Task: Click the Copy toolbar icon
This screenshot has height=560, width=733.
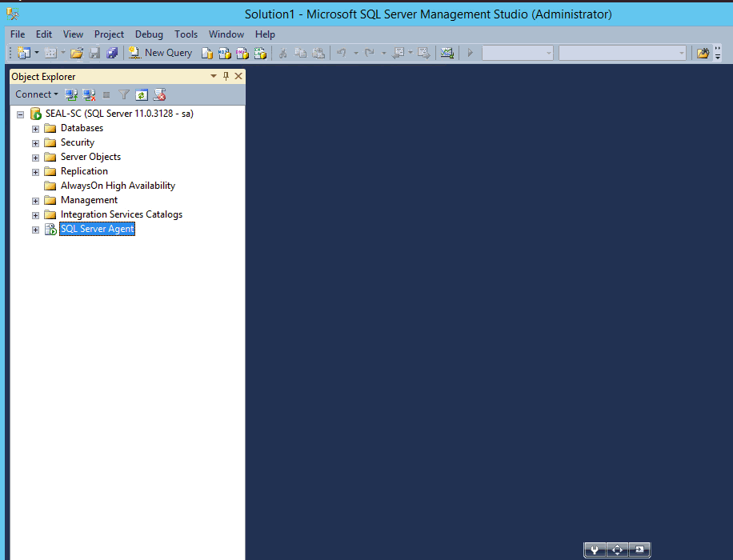Action: (x=301, y=53)
